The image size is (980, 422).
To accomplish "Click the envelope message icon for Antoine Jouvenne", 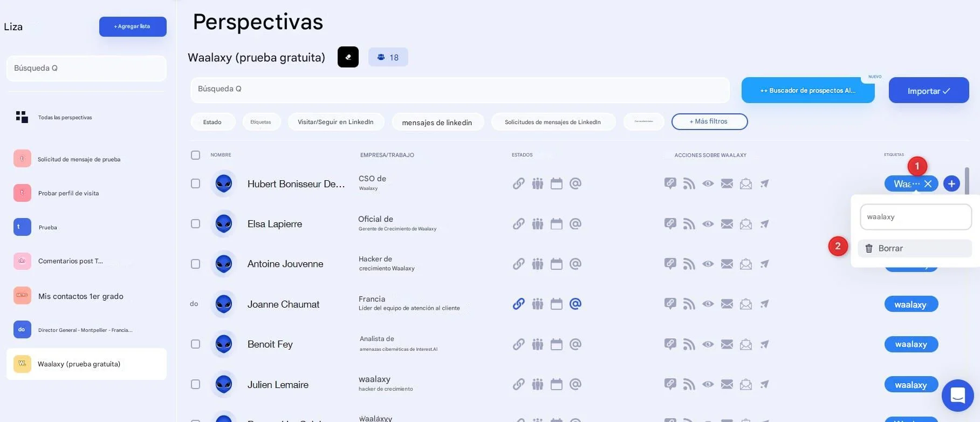I will pyautogui.click(x=727, y=264).
